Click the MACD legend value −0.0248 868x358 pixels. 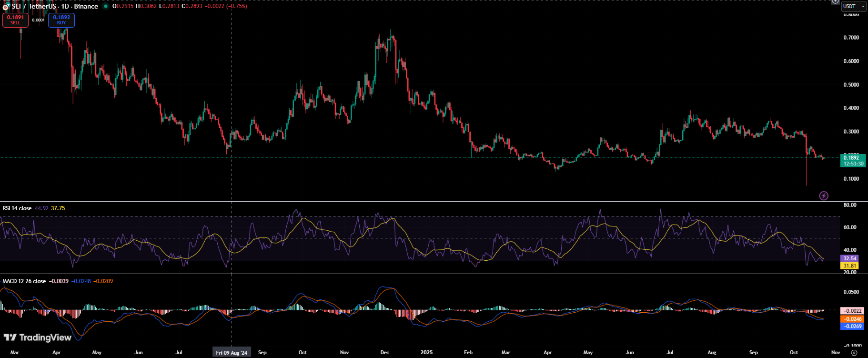click(81, 281)
